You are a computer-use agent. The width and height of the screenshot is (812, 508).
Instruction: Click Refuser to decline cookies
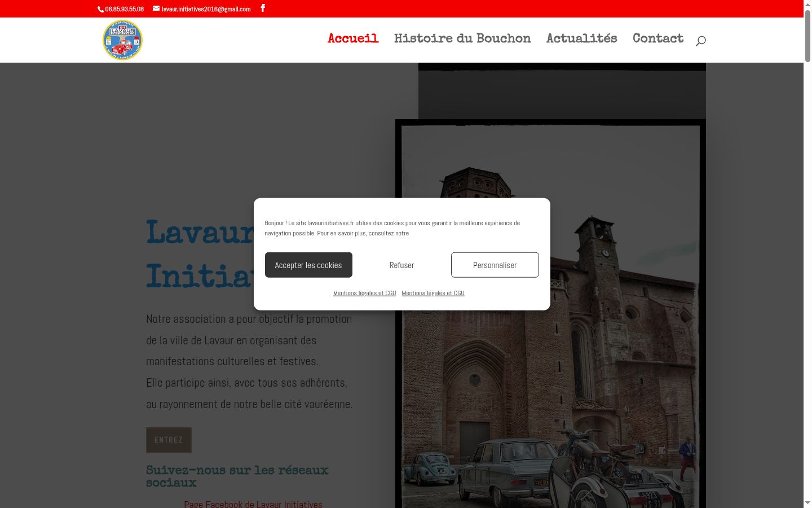coord(401,265)
